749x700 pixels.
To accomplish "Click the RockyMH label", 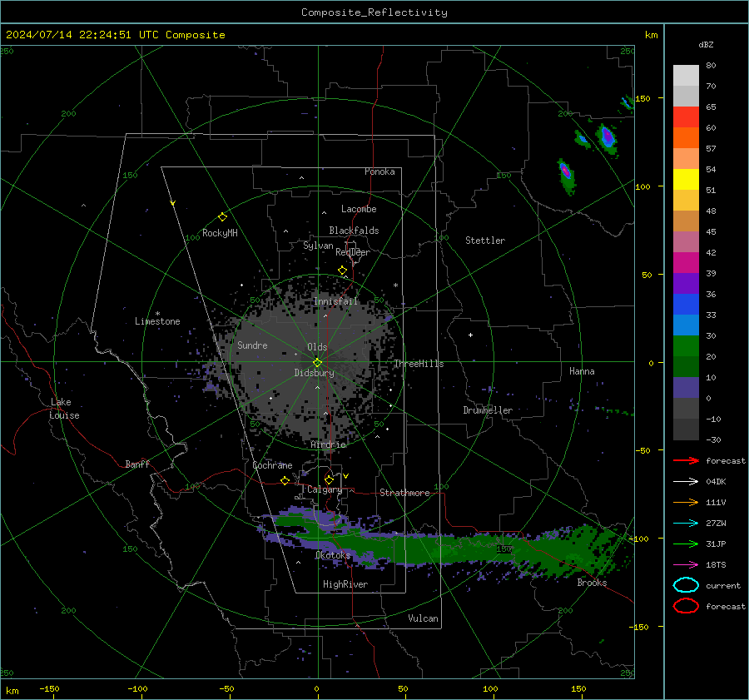I will tap(220, 233).
